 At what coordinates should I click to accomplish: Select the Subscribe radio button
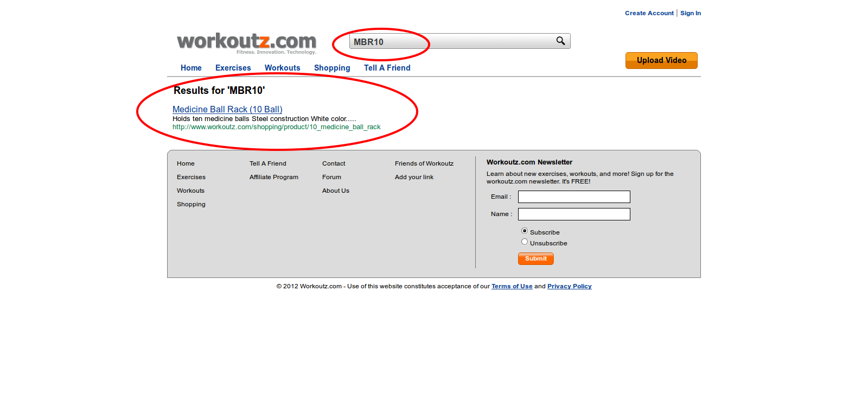525,231
